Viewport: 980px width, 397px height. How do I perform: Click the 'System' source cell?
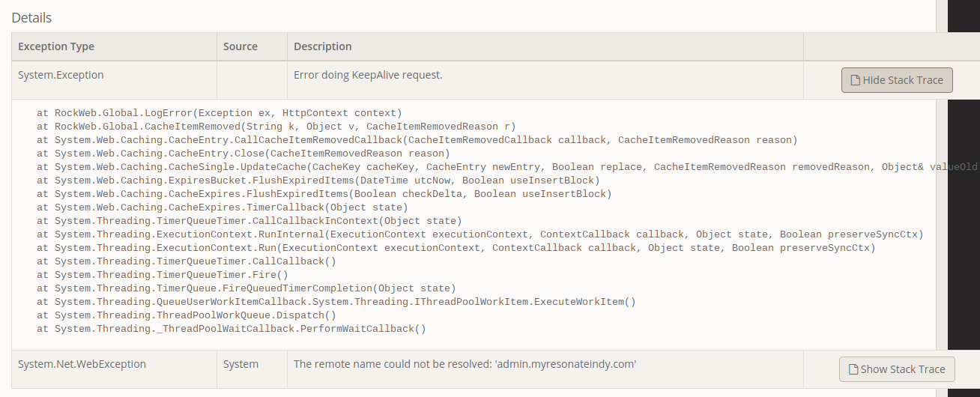click(x=241, y=364)
